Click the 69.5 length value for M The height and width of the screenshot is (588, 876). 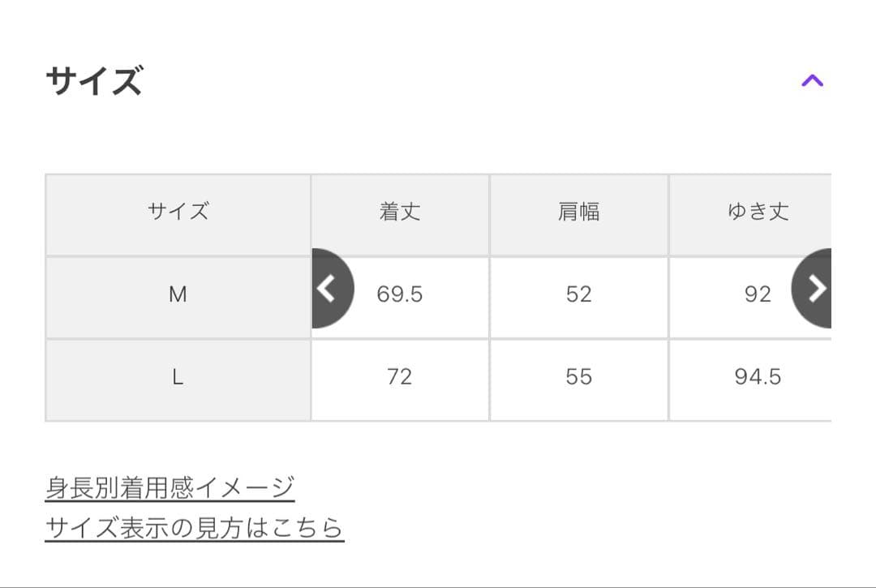[x=400, y=294]
